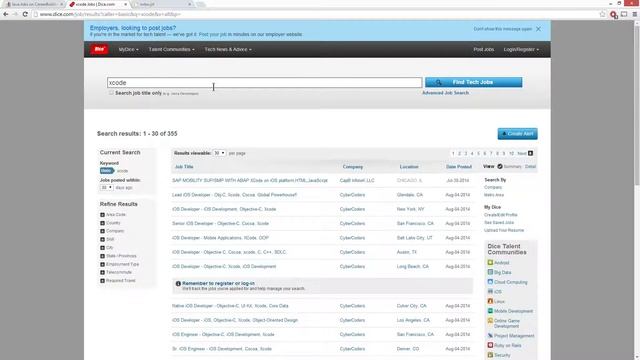640x360 pixels.
Task: Click Post Jobs in navigation bar
Action: [x=483, y=49]
